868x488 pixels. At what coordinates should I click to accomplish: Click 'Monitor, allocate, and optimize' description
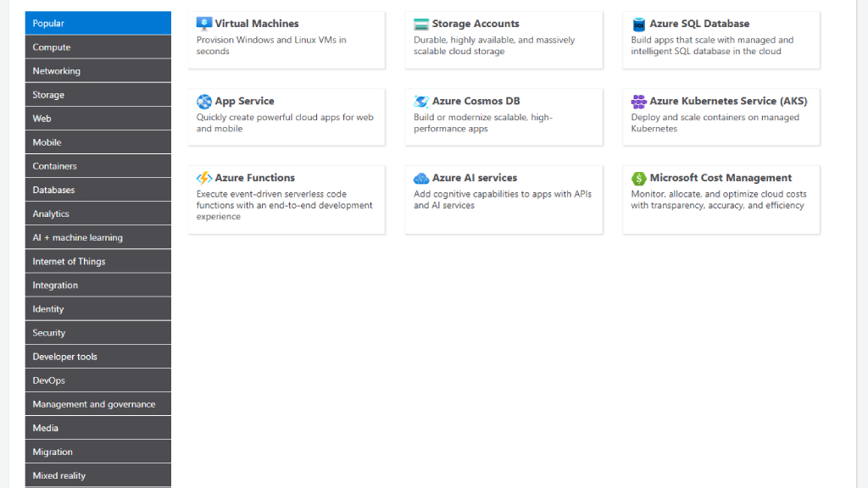(719, 200)
